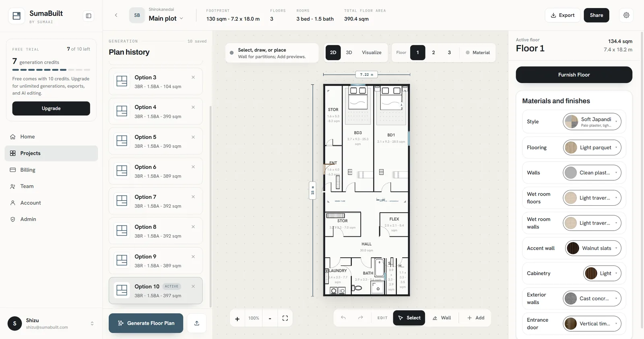Open the Main plot dropdown
Screen dimensions: 644x339
click(166, 19)
